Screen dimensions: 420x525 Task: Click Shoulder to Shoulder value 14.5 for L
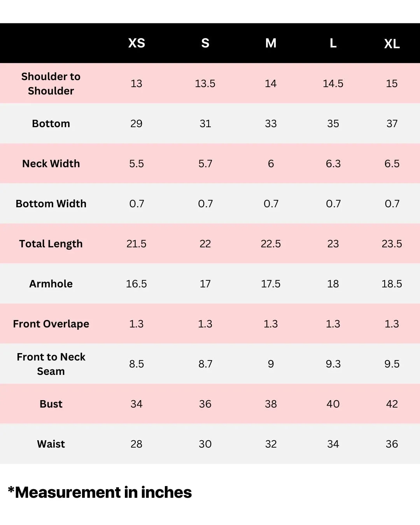point(333,84)
